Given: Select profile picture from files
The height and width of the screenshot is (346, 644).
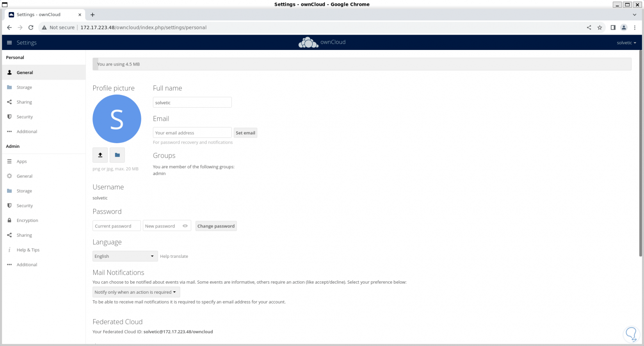Looking at the screenshot, I should 117,155.
